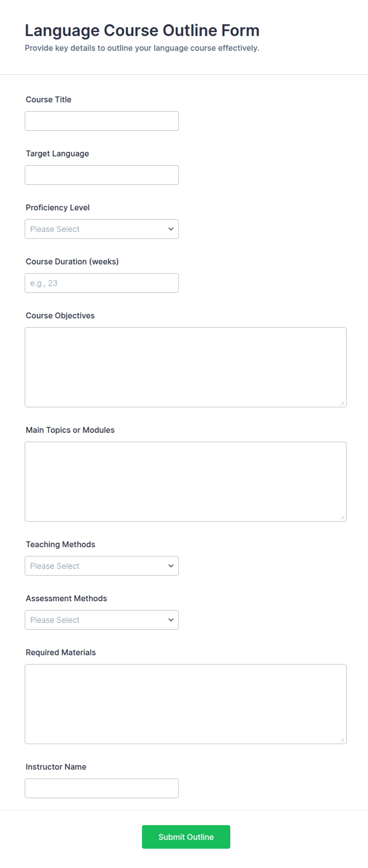Click the Teaching Methods chevron icon
Viewport: 368px width, 868px height.
171,566
